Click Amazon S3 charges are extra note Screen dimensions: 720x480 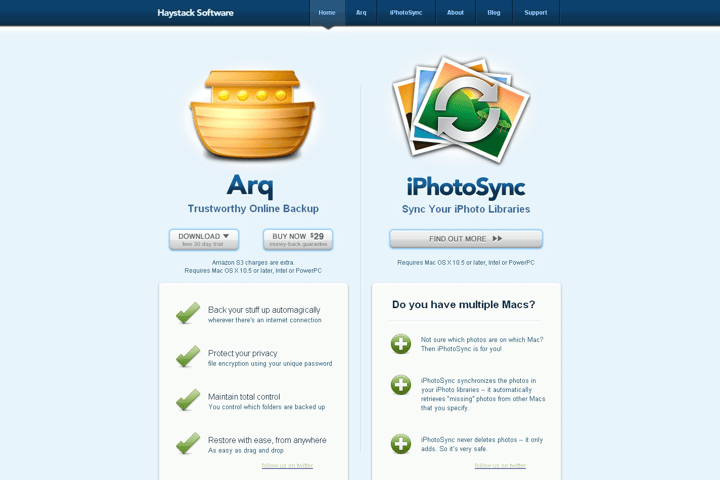[x=253, y=262]
